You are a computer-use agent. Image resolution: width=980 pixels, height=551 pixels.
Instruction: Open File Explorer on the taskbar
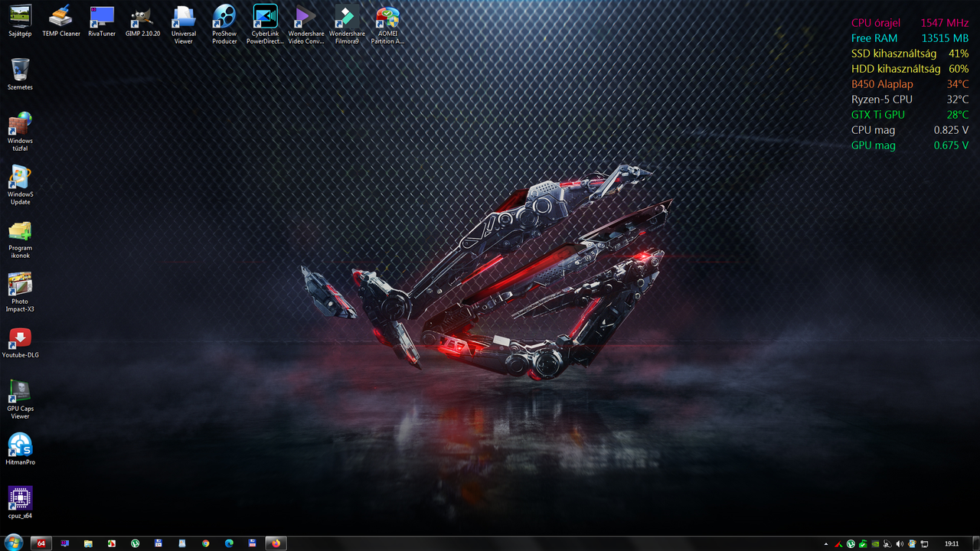coord(88,543)
